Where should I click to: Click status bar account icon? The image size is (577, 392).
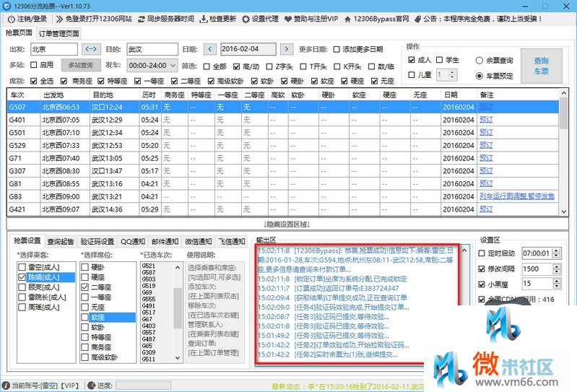coord(6,386)
